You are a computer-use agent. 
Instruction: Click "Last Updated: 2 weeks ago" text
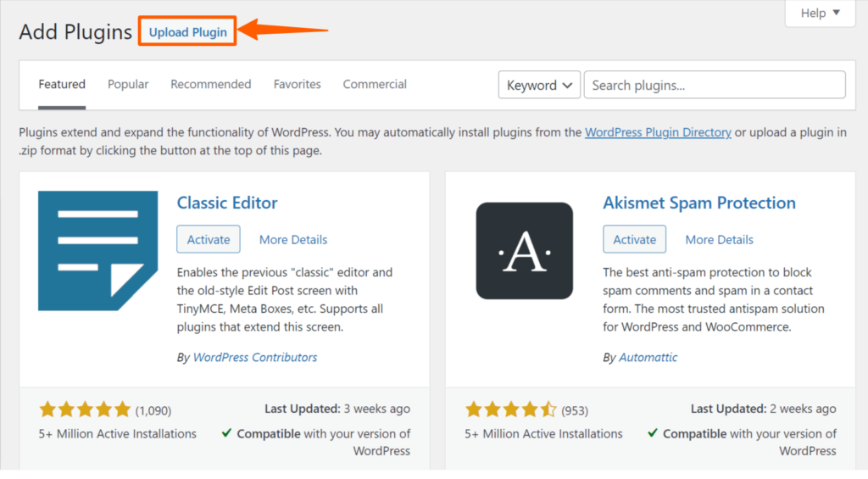tap(764, 409)
